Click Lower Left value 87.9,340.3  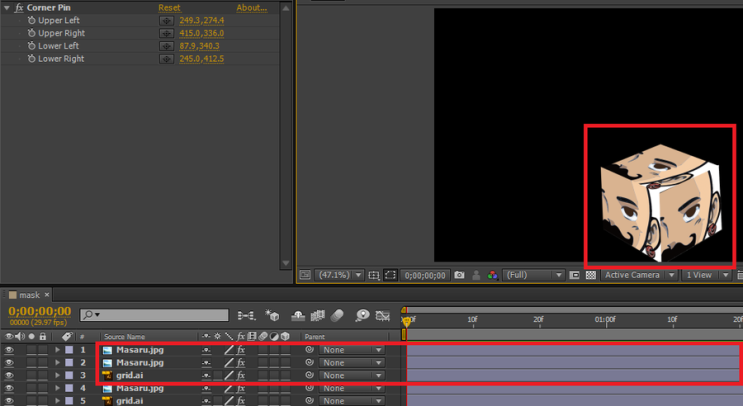(x=199, y=46)
